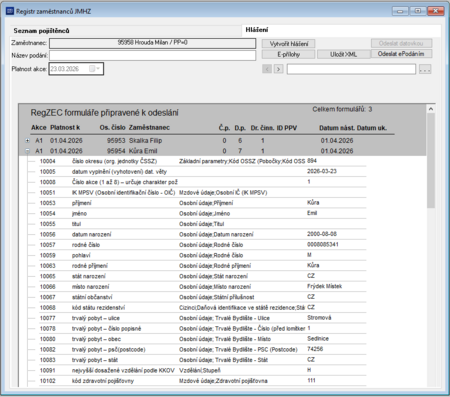Select row 10057 rodné číslo

[x=203, y=245]
